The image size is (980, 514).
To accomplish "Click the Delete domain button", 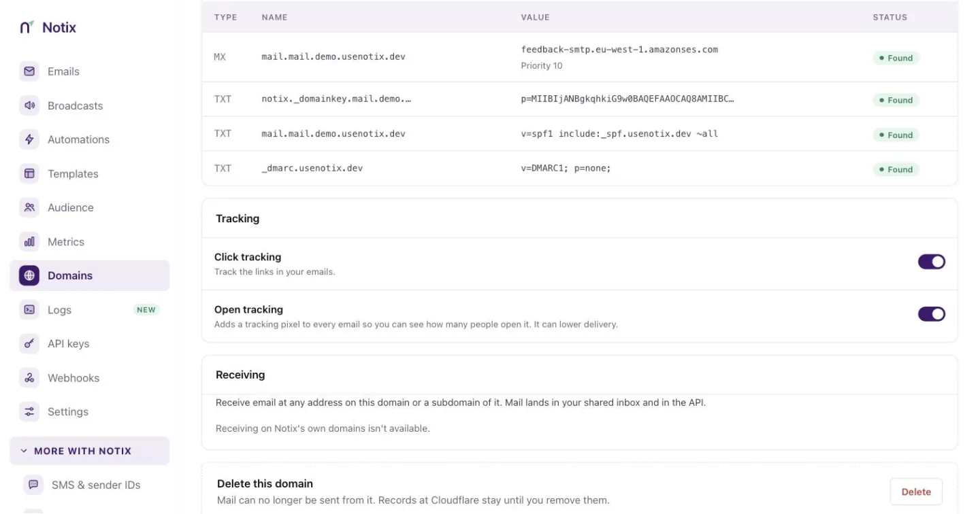I will click(916, 492).
